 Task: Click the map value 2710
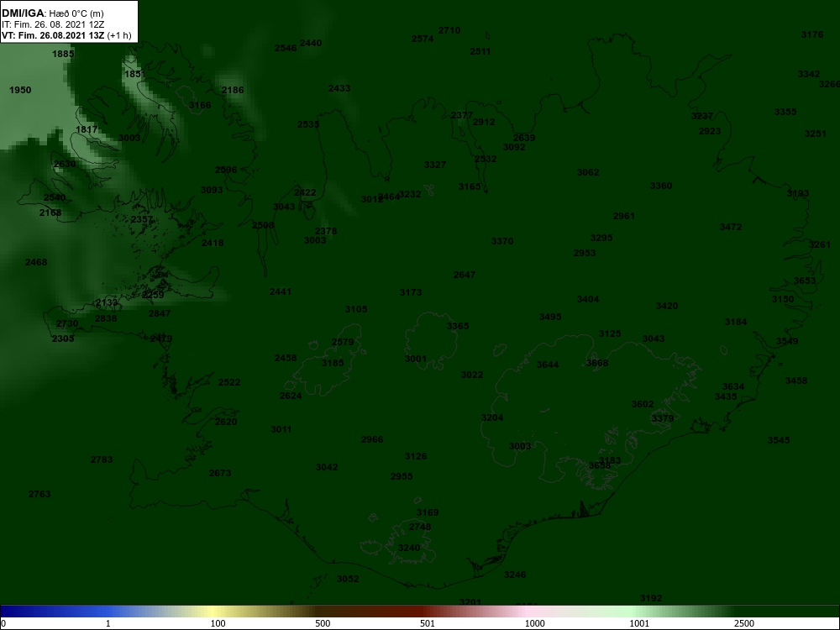tap(449, 30)
